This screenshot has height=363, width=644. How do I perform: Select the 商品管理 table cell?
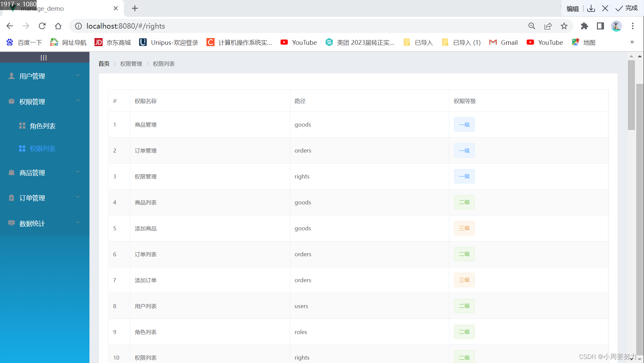(210, 125)
